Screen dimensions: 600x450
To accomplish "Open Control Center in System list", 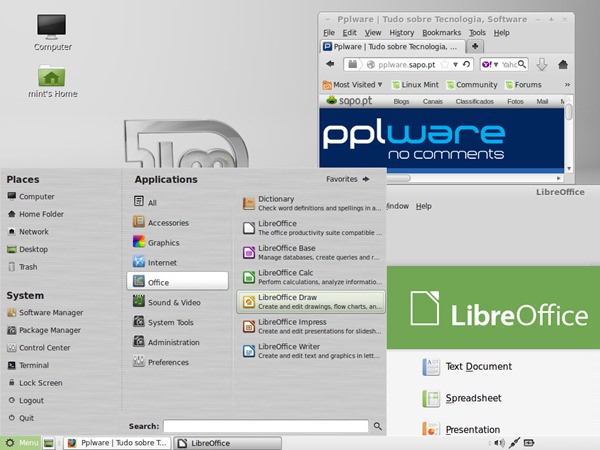I will click(x=38, y=348).
